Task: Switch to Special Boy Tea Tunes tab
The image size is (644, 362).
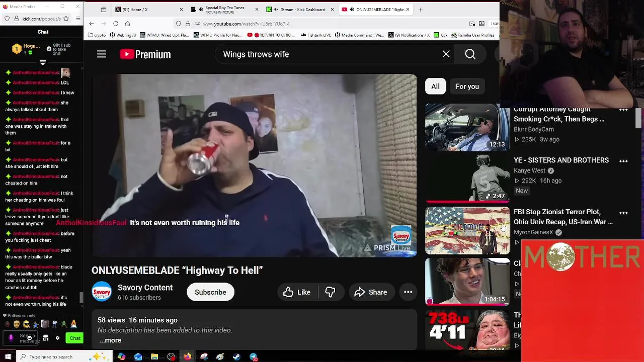Action: click(224, 10)
